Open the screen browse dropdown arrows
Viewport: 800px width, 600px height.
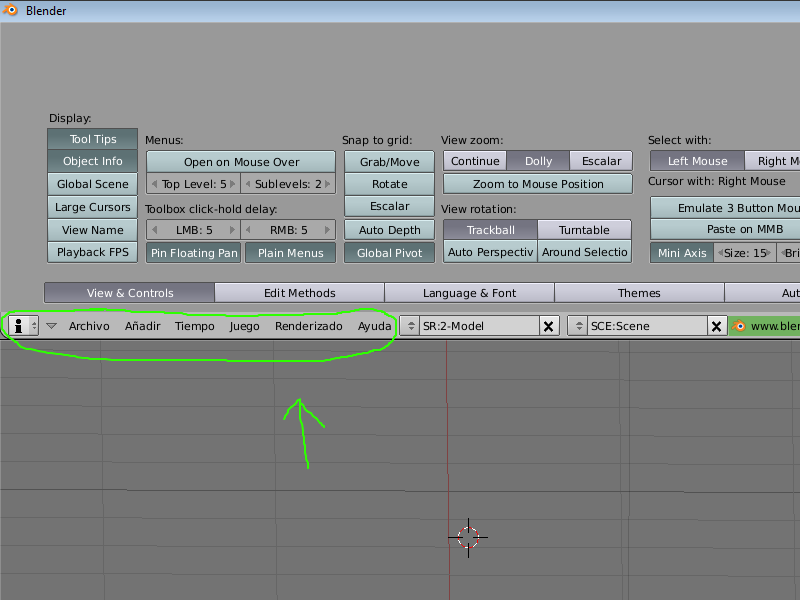click(410, 326)
